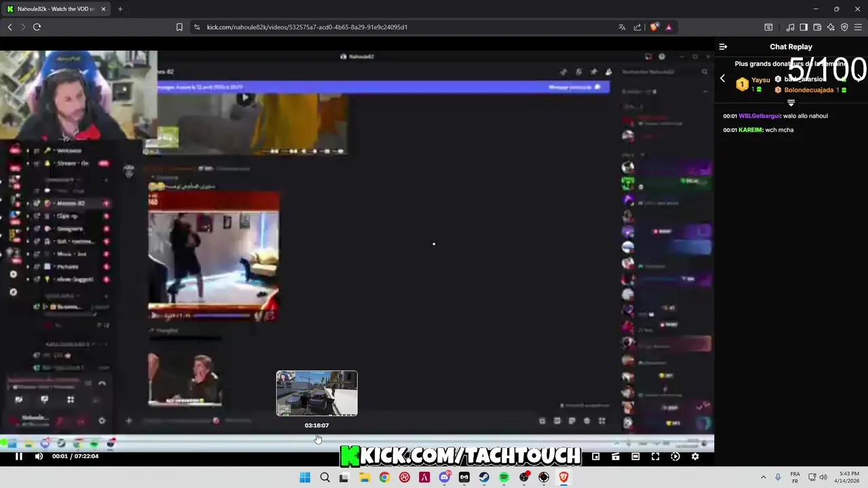Image resolution: width=868 pixels, height=488 pixels.
Task: Bookmark this page
Action: coord(179,27)
